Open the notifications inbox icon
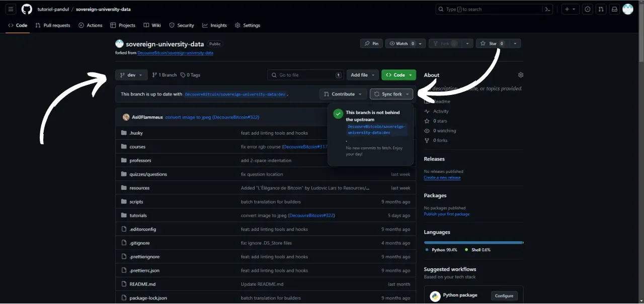644x304 pixels. pos(614,9)
